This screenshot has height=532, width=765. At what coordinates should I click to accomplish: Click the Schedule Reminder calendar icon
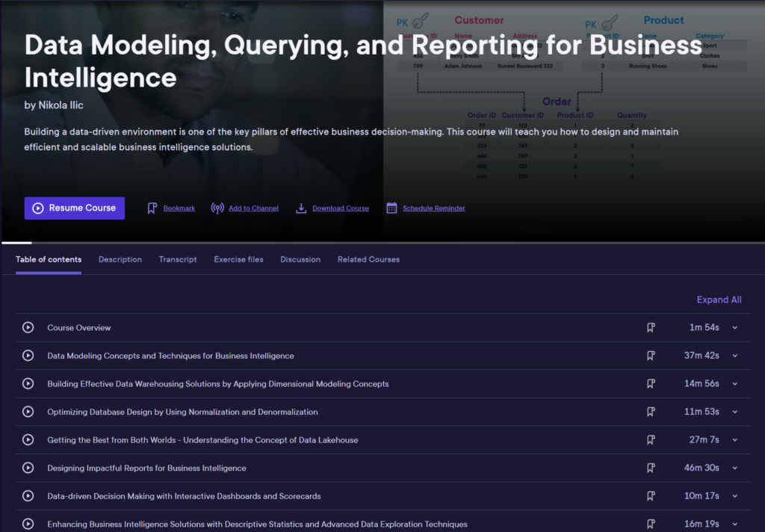[391, 208]
